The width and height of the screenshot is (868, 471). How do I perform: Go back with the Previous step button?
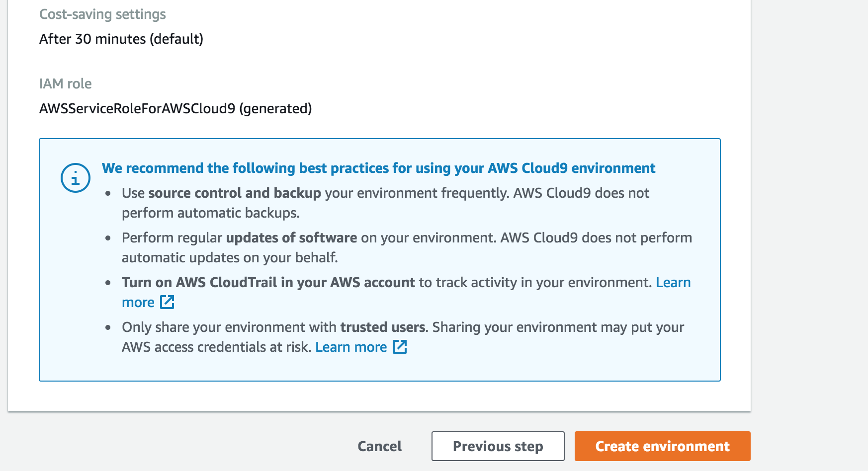(498, 446)
